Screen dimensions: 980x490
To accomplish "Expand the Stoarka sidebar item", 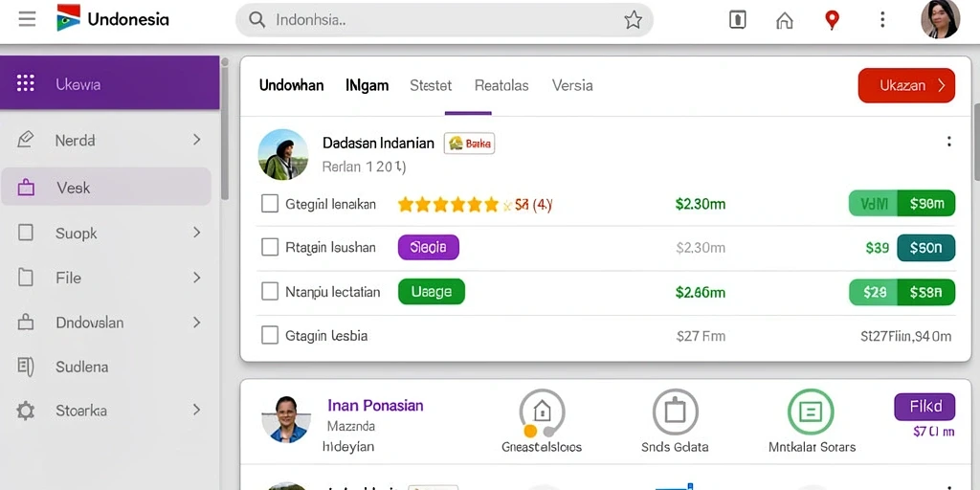I will (196, 410).
